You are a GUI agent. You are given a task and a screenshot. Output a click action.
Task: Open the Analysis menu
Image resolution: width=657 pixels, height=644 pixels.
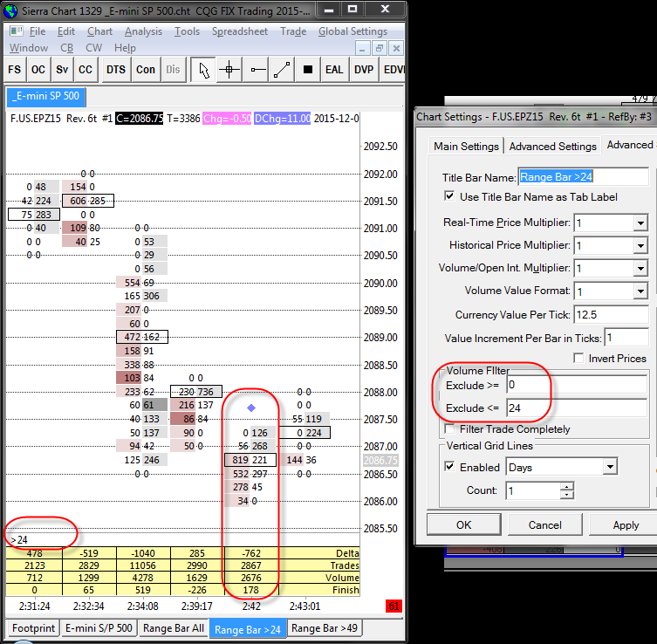tap(143, 31)
